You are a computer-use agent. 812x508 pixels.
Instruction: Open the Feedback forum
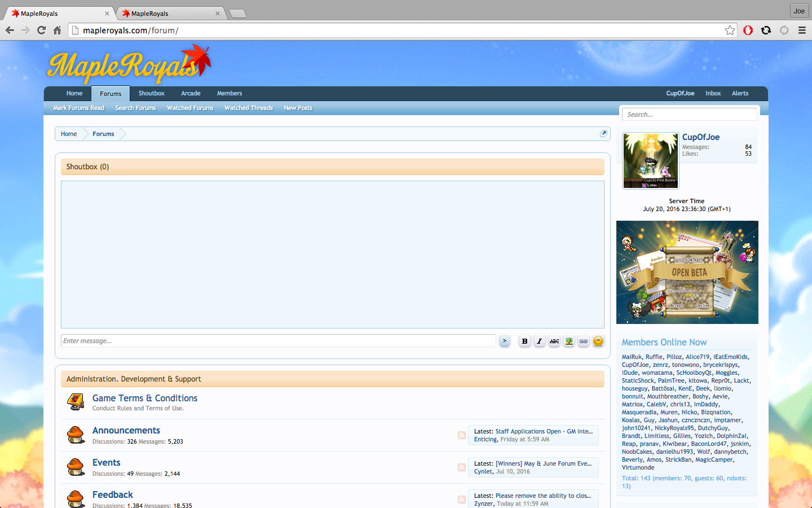pos(113,495)
